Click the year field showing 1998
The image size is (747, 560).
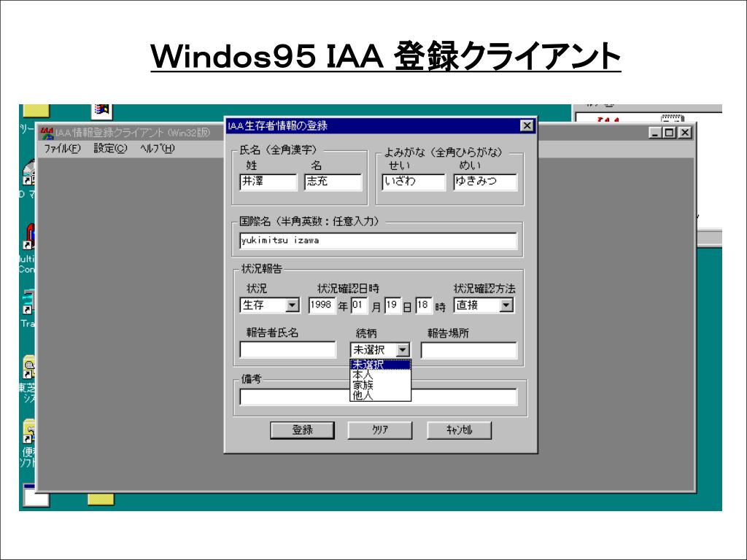pos(322,306)
